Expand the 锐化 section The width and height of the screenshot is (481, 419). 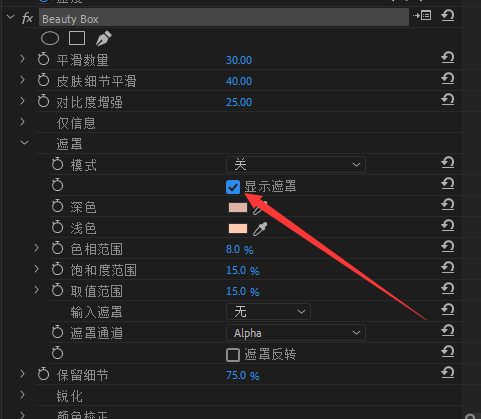[22, 395]
